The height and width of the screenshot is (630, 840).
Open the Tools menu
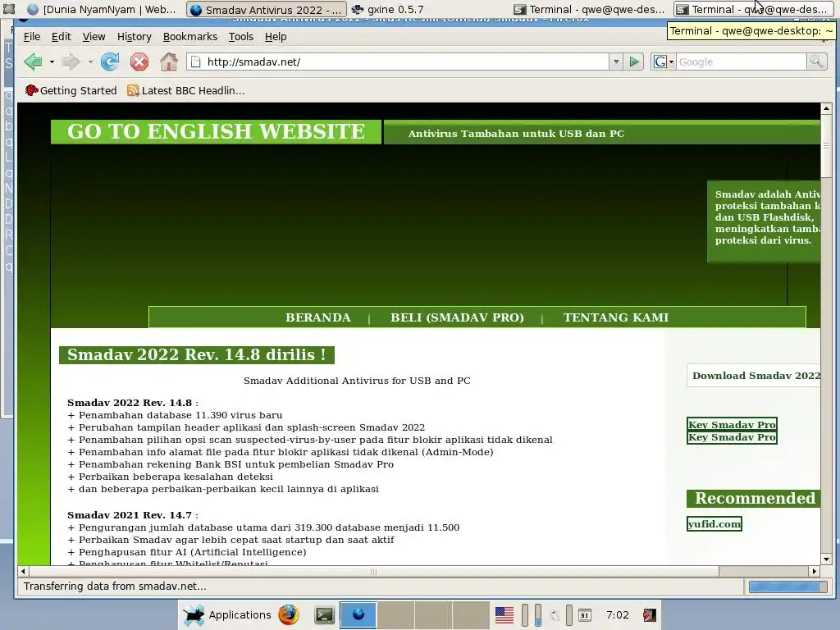click(x=240, y=36)
